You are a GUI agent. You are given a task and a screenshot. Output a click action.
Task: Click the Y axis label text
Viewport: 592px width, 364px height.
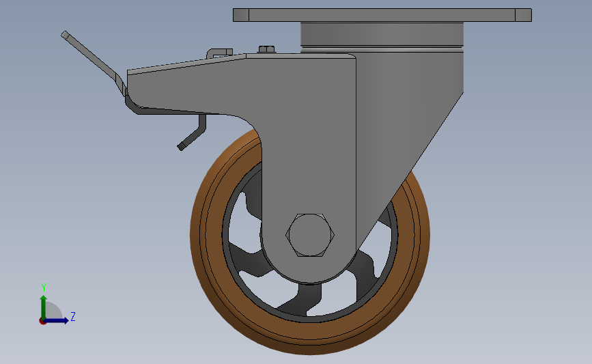pyautogui.click(x=44, y=288)
